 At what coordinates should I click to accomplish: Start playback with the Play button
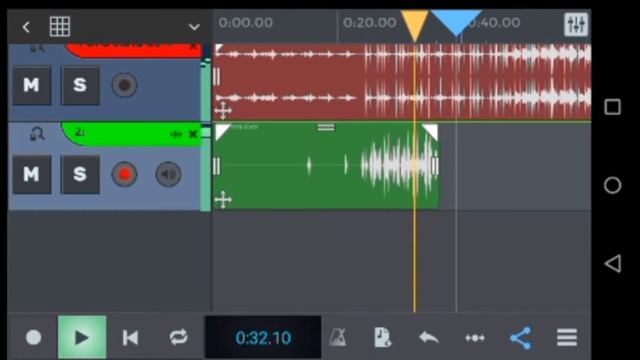click(x=82, y=337)
